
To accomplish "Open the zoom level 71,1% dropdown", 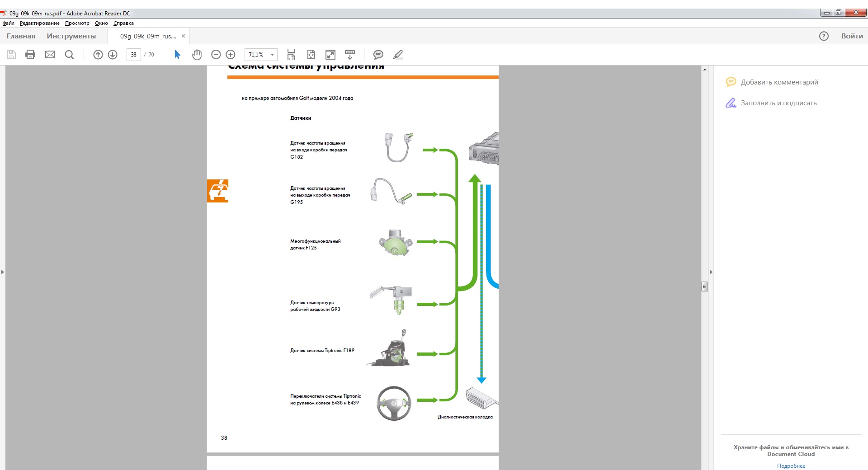I will (272, 55).
